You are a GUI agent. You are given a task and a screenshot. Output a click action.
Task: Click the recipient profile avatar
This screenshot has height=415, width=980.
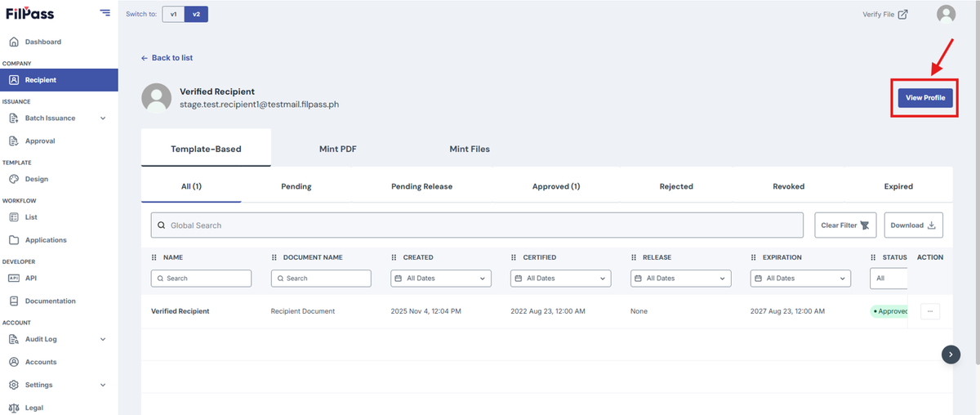[156, 98]
